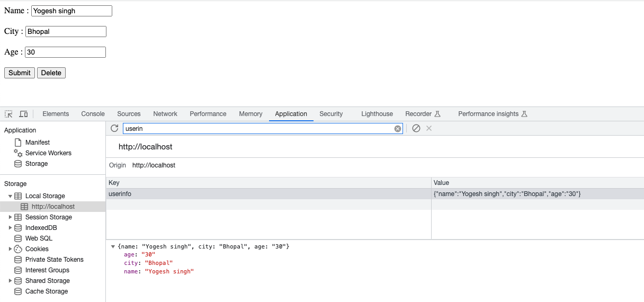Click the Service Workers gear icon
Viewport: 644px width, 302px height.
click(x=18, y=153)
